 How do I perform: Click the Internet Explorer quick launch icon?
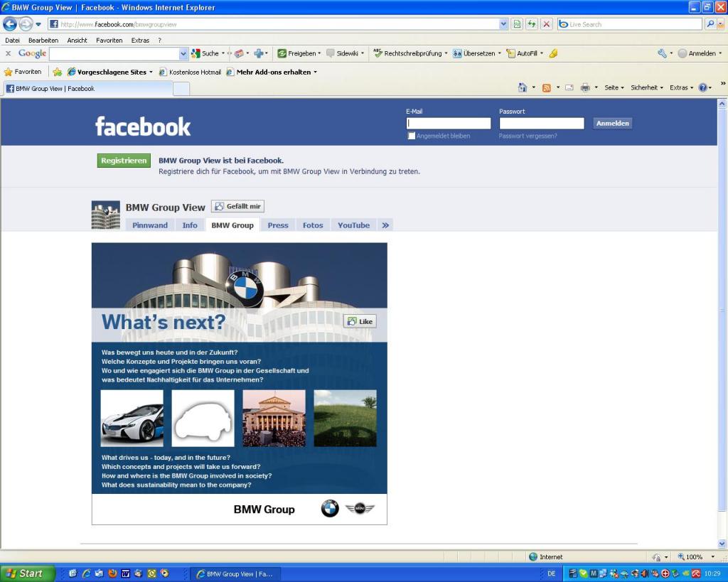click(x=86, y=573)
